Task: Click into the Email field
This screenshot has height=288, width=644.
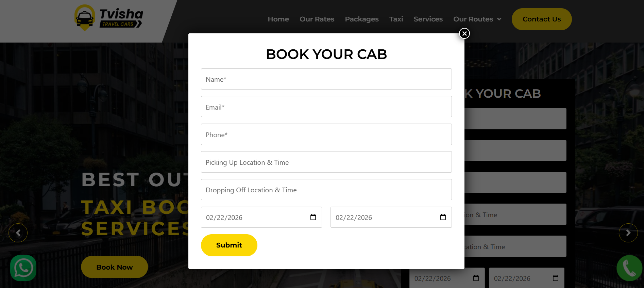Action: [326, 107]
